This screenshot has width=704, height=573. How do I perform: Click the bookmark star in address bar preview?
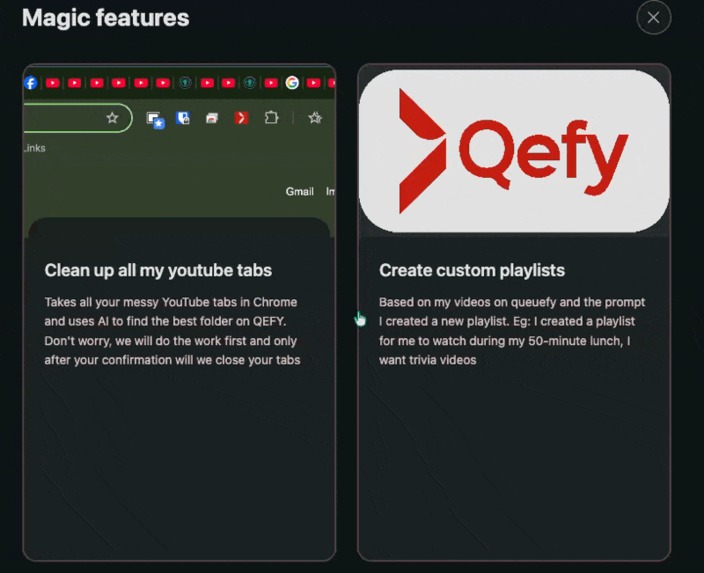[112, 118]
